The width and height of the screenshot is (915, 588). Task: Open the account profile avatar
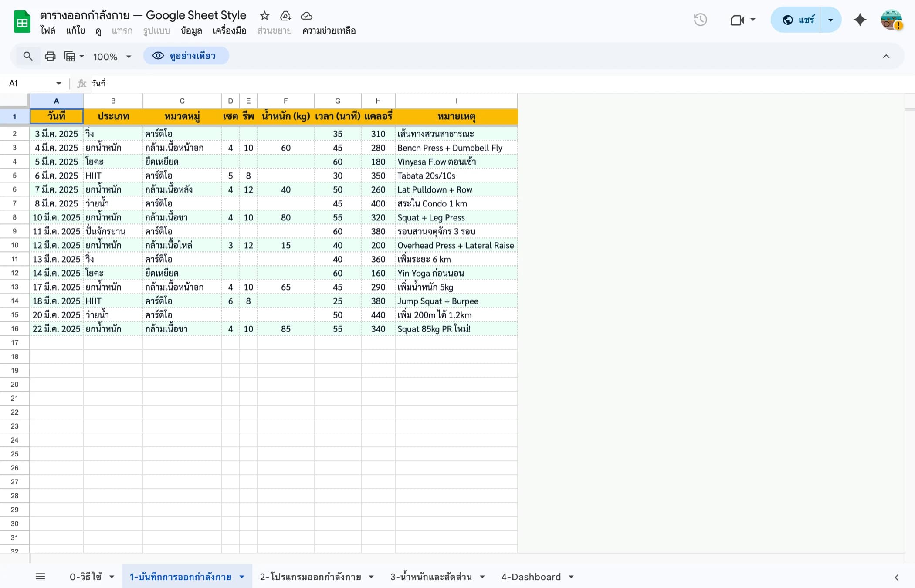890,20
